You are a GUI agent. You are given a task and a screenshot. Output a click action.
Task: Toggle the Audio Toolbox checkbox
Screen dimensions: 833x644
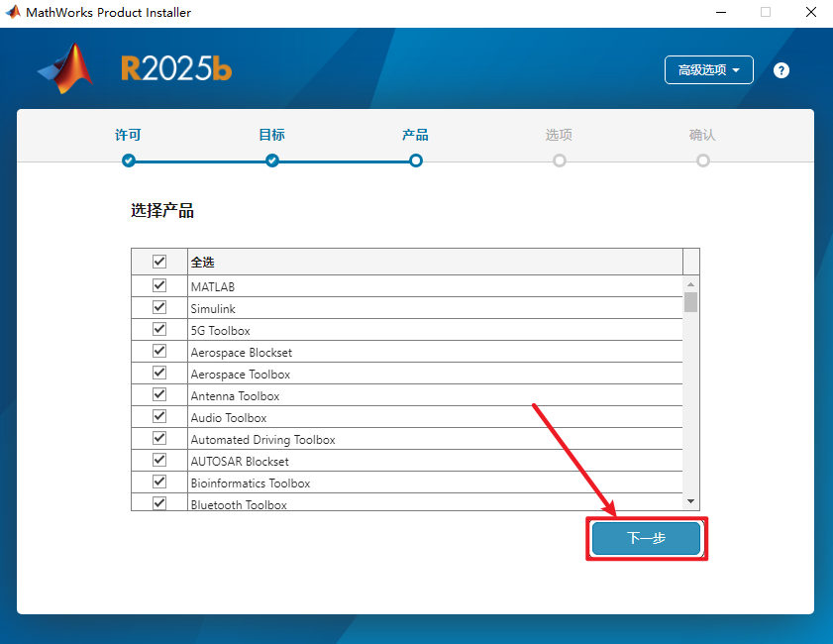click(159, 416)
